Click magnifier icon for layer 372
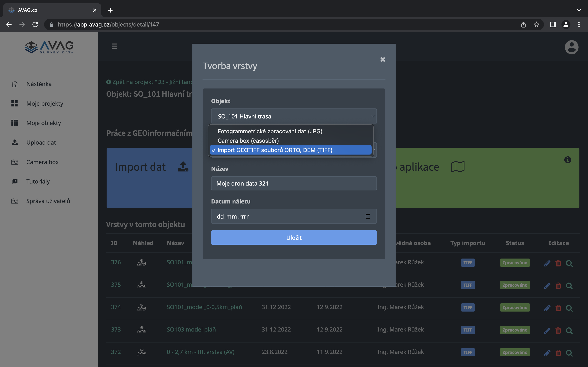Viewport: 588px width, 367px height. click(569, 353)
